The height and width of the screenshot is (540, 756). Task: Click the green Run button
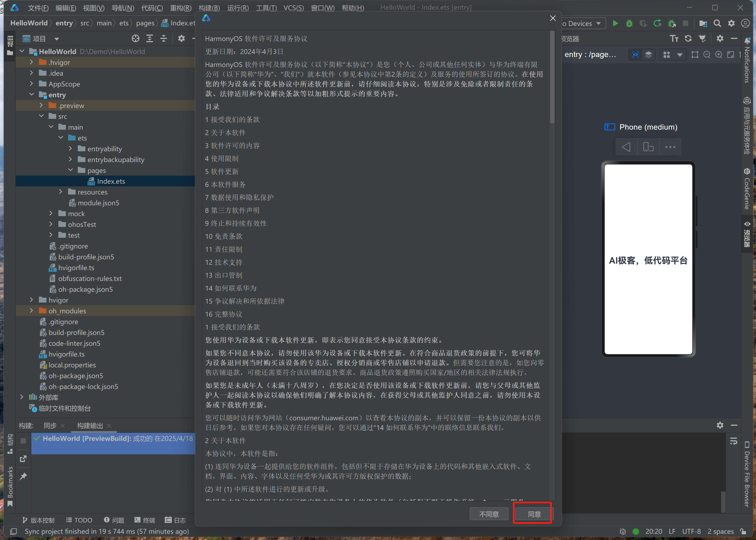coord(615,23)
